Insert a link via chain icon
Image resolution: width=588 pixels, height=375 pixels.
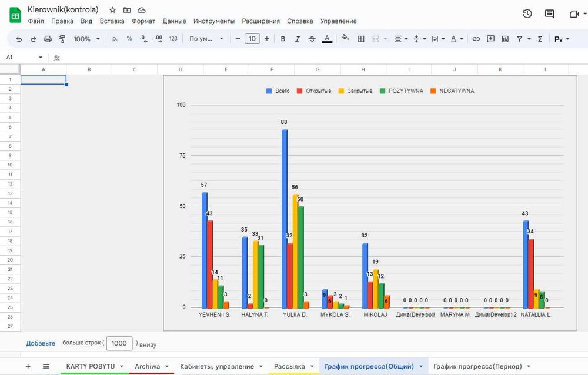pyautogui.click(x=476, y=39)
